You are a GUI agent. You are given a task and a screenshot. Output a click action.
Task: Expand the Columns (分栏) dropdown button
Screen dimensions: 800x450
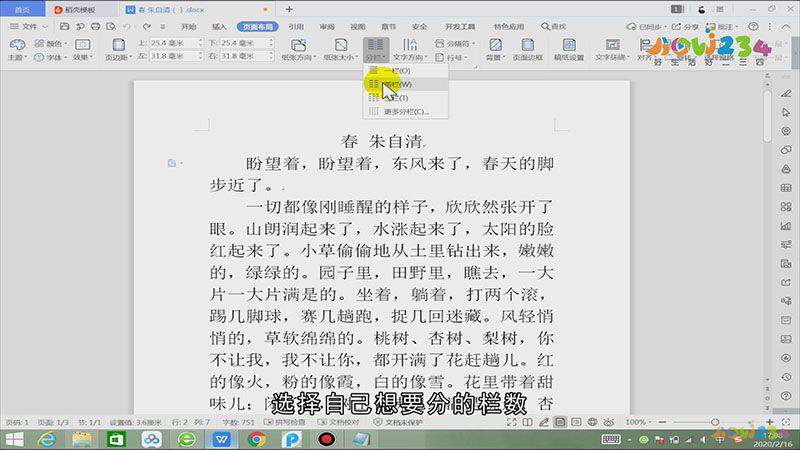(376, 50)
